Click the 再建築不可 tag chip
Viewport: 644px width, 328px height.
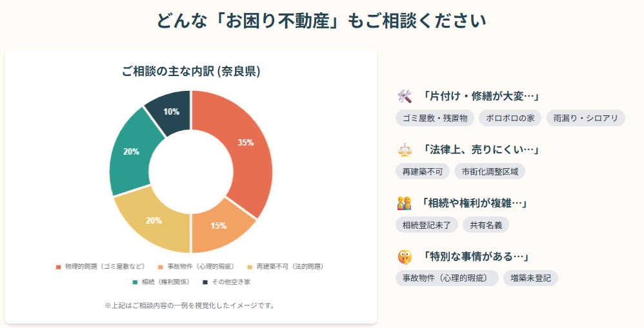point(422,171)
